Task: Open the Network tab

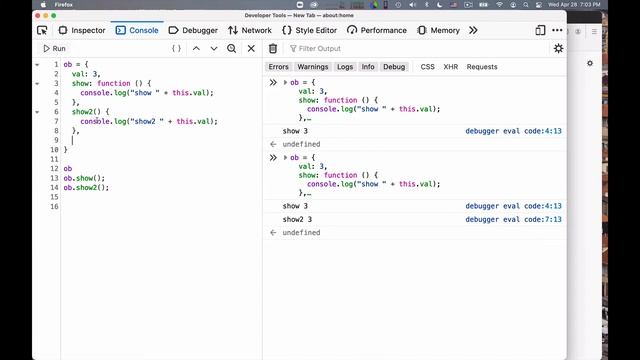Action: coord(250,30)
